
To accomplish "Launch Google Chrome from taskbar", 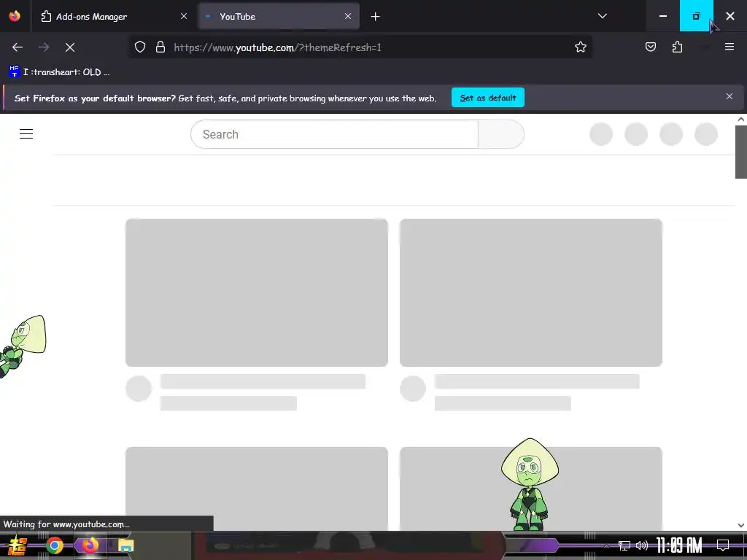I will tap(54, 545).
